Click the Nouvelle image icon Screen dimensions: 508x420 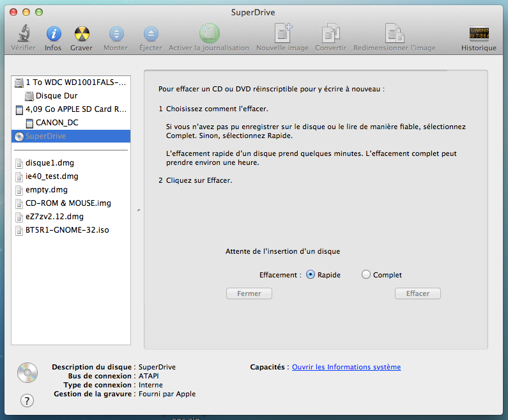[x=283, y=33]
